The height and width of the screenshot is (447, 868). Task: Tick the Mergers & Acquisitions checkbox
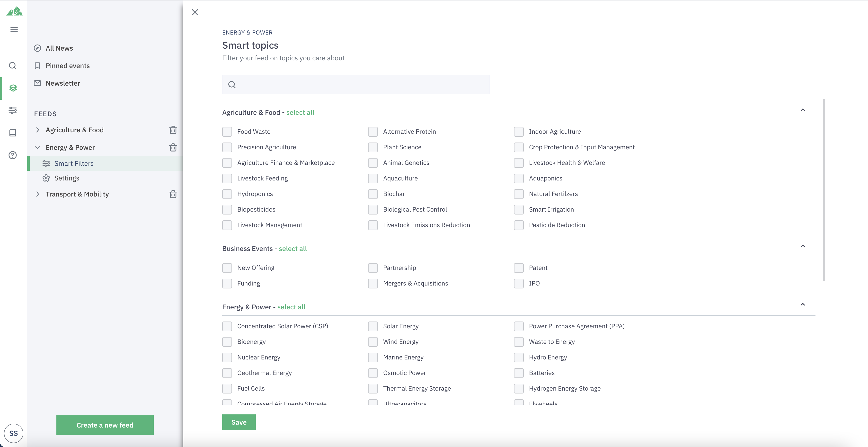373,284
